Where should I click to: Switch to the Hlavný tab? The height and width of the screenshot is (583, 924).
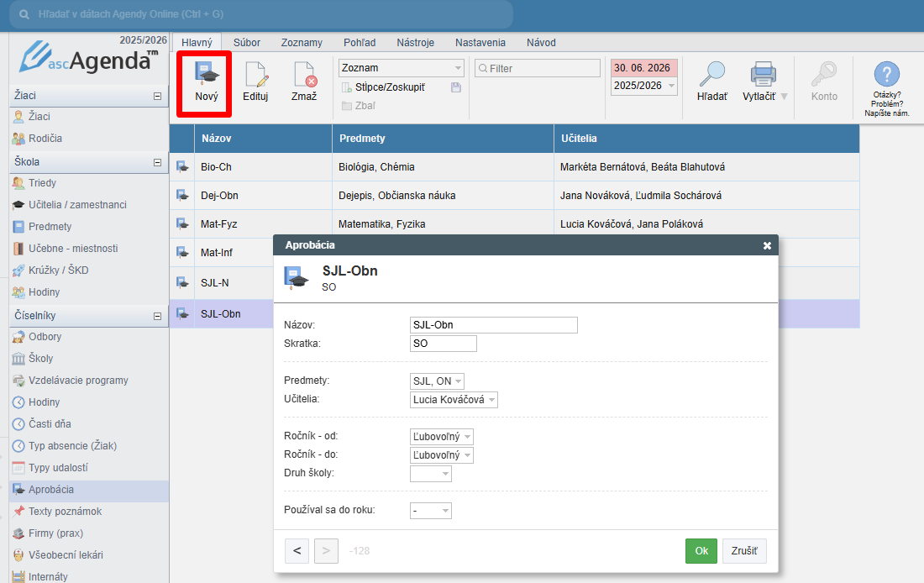(x=197, y=43)
